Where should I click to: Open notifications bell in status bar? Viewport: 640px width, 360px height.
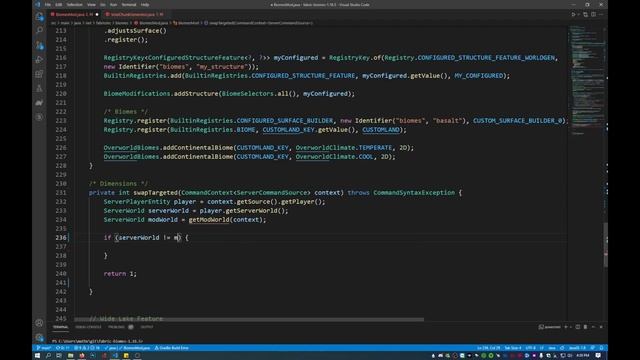click(x=601, y=348)
